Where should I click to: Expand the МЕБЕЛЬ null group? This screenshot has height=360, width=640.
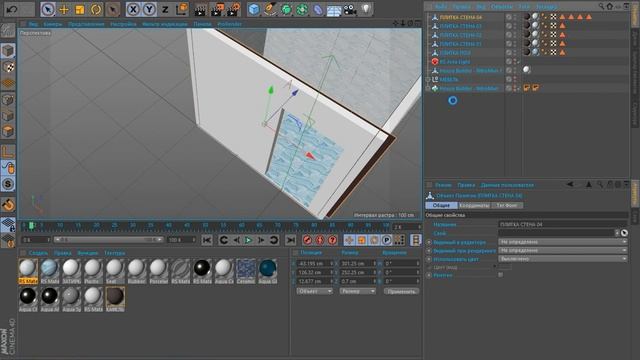[428, 80]
